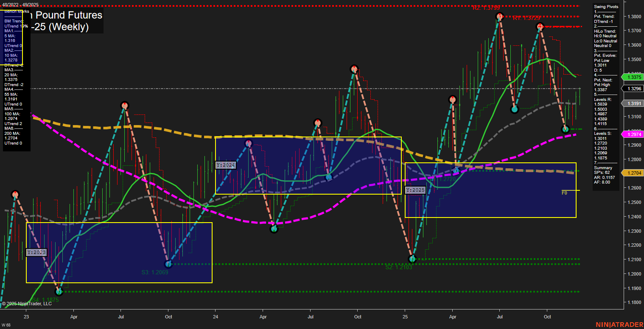The image size is (644, 329).
Task: Click the swing high pivot marker at R2 1.3799
Action: [500, 17]
